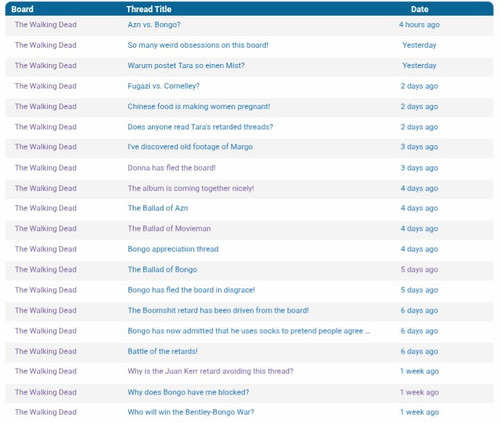Open 'Warum postet Tara so einen Mist?' thread
The width and height of the screenshot is (500, 423).
(186, 65)
